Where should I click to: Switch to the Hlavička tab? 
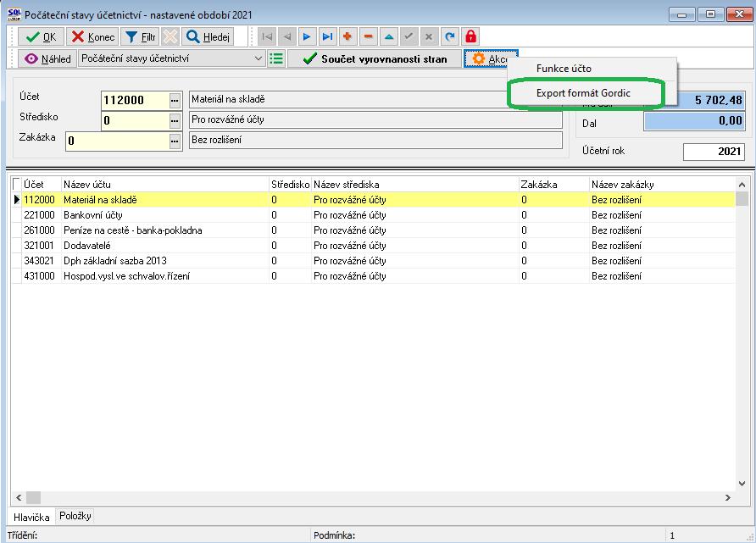click(31, 517)
